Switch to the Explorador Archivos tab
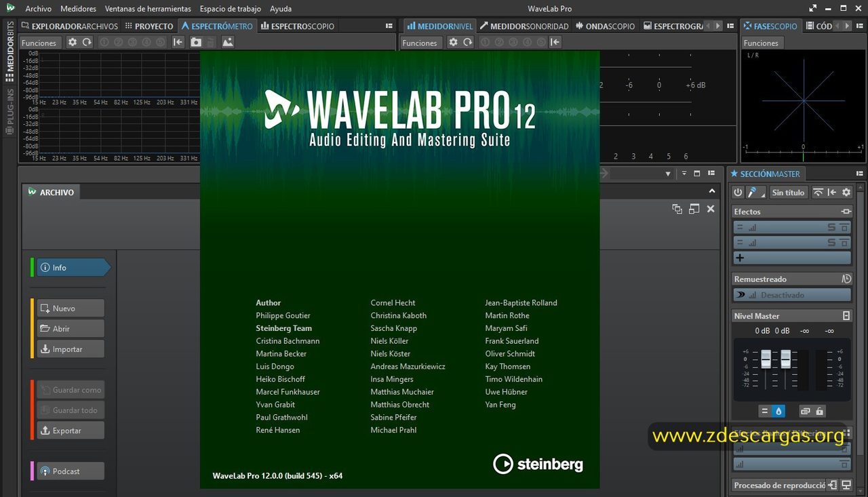Screen dimensions: 868x497 click(70, 26)
